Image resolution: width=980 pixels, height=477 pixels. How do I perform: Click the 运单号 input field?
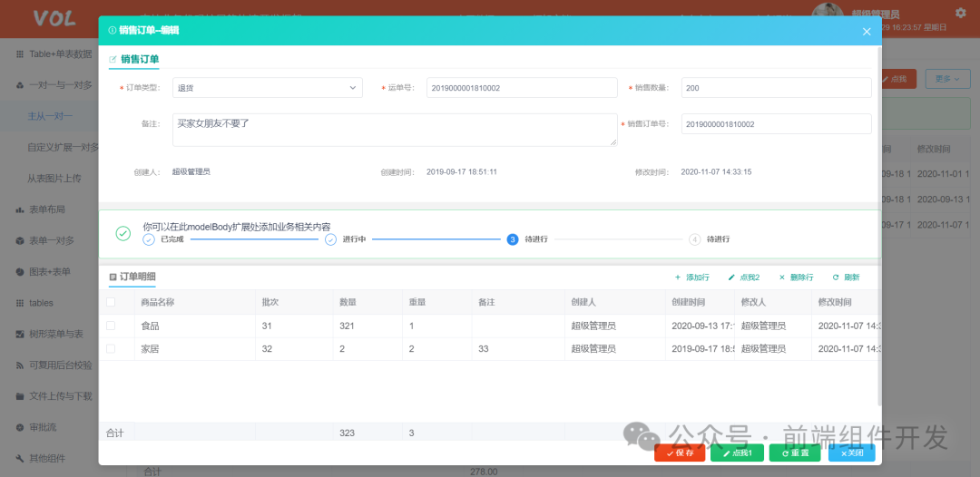[x=522, y=88]
